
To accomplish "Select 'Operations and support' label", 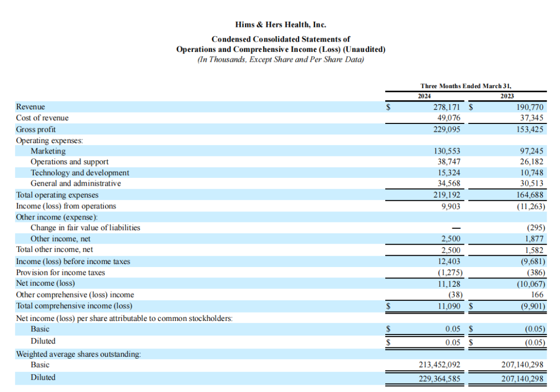I will coord(69,162).
